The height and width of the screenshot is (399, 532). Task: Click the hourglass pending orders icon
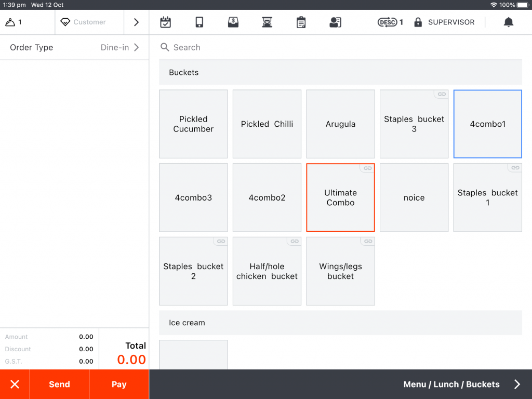[267, 22]
